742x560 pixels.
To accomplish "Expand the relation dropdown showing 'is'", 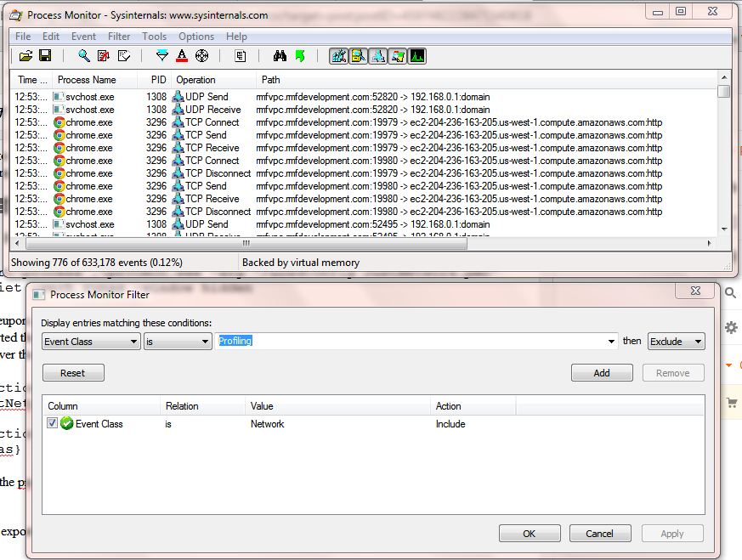I will pos(177,342).
